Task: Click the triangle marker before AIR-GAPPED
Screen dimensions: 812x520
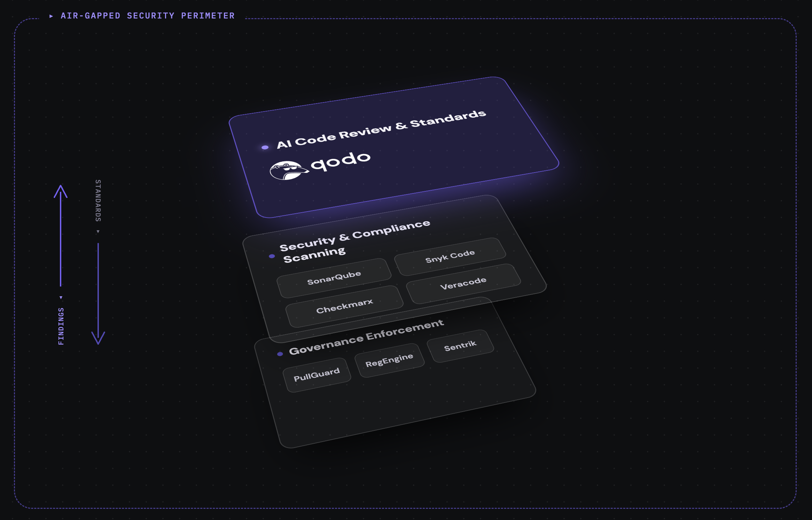Action: (x=51, y=16)
